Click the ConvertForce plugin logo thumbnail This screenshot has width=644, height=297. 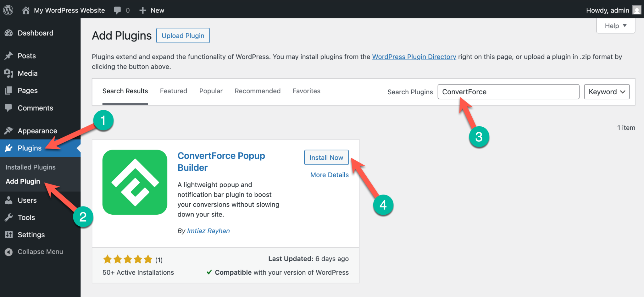coord(135,182)
